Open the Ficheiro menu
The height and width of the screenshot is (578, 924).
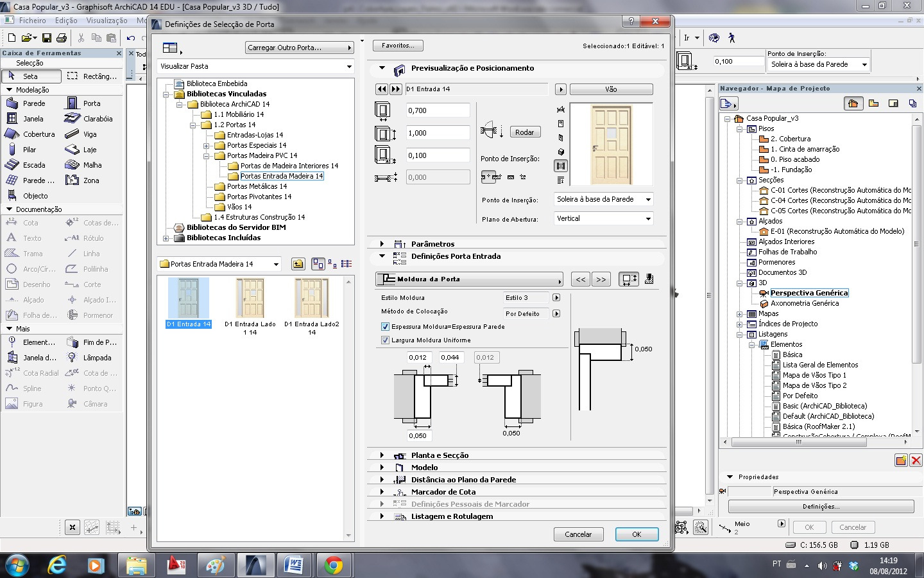(32, 21)
